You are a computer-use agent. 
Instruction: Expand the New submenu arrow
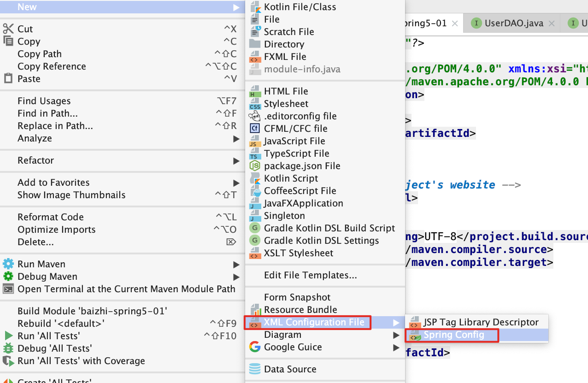pyautogui.click(x=236, y=7)
